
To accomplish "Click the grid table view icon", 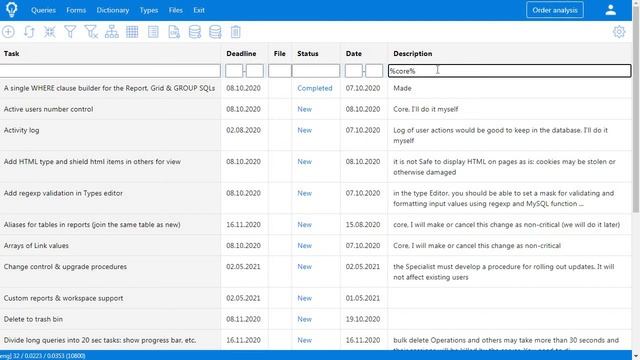I will (x=132, y=32).
